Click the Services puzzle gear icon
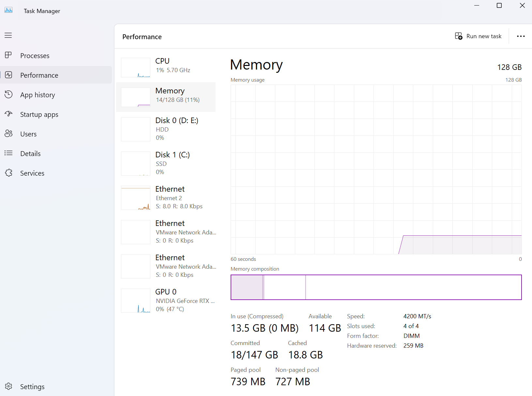532x396 pixels. pyautogui.click(x=8, y=173)
